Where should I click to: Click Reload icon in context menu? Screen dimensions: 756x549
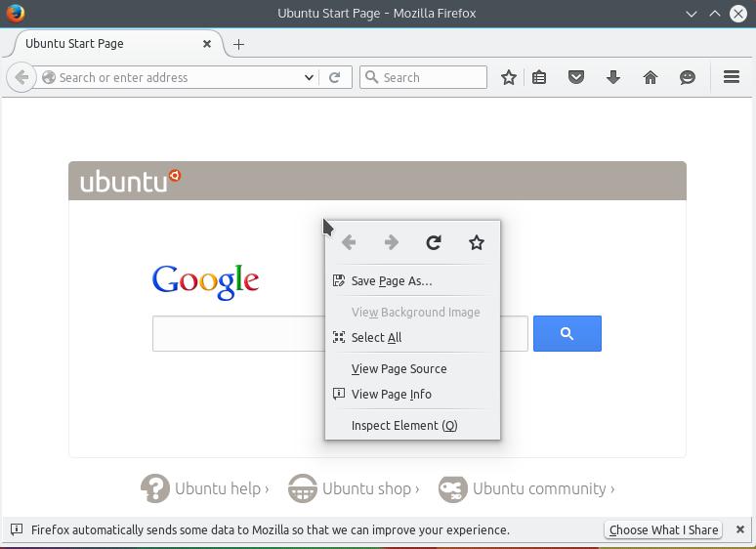click(434, 242)
